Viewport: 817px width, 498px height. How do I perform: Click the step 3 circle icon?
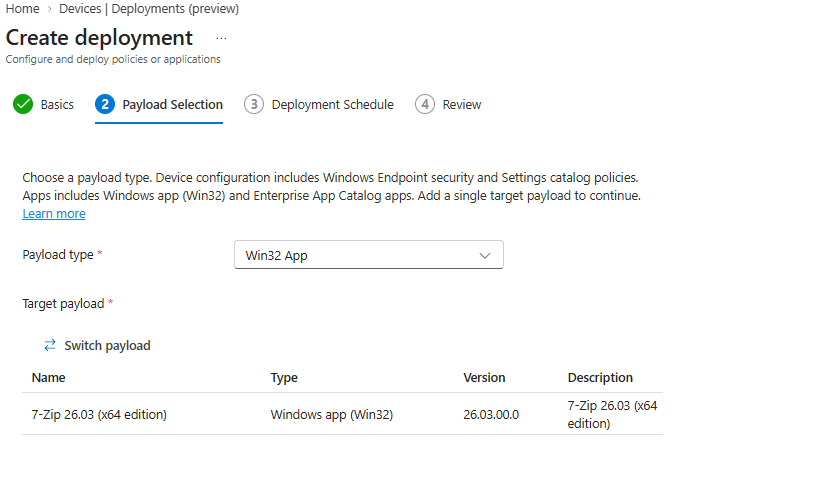(x=254, y=104)
